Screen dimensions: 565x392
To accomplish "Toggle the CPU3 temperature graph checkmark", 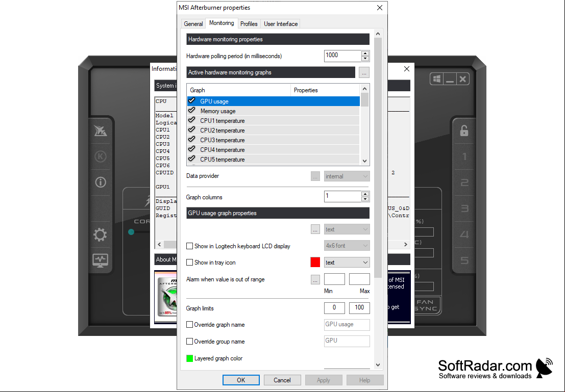I will [x=192, y=140].
